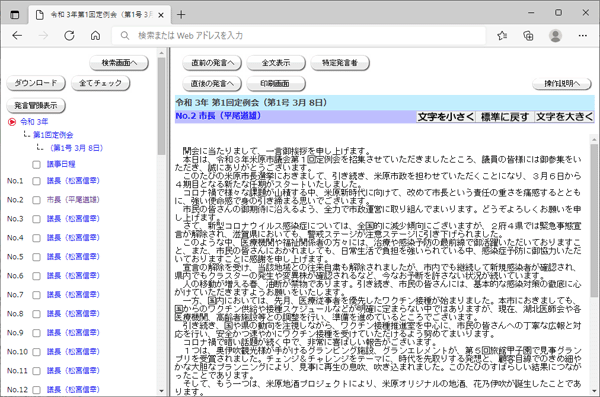600x397 pixels.
Task: Click the address bar input field
Action: click(x=298, y=36)
